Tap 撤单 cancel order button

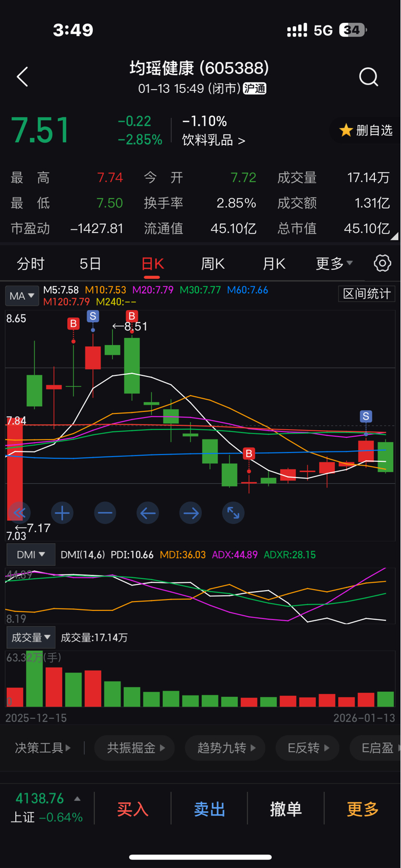click(x=286, y=809)
